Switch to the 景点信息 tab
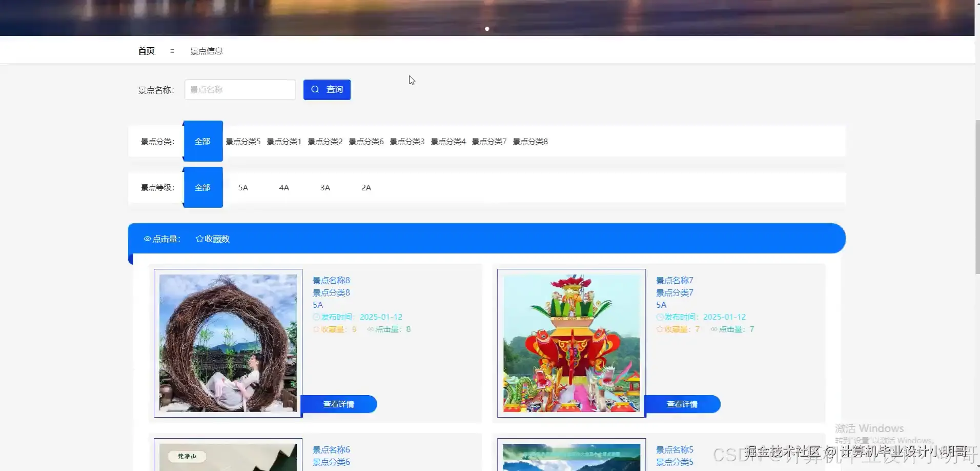 point(207,51)
